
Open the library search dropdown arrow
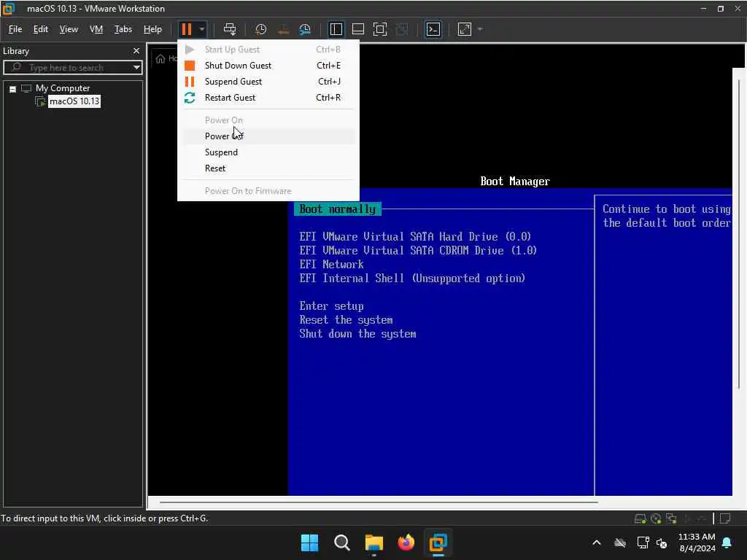136,68
